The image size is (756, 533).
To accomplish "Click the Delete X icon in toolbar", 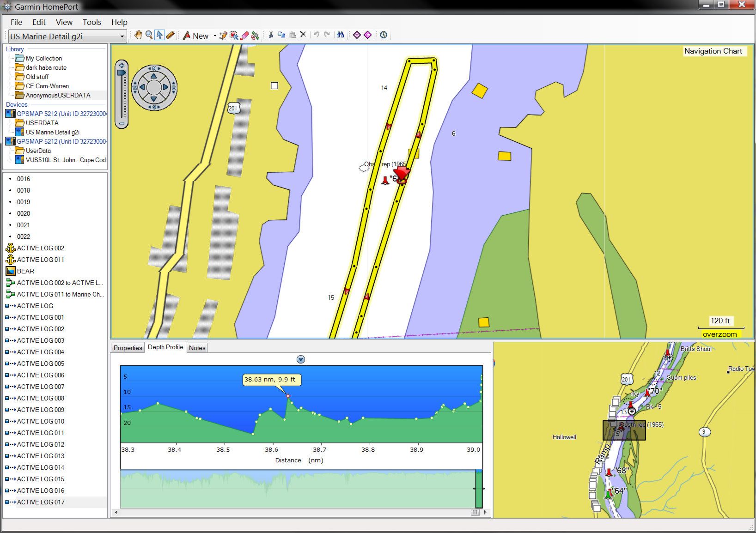I will [x=303, y=35].
